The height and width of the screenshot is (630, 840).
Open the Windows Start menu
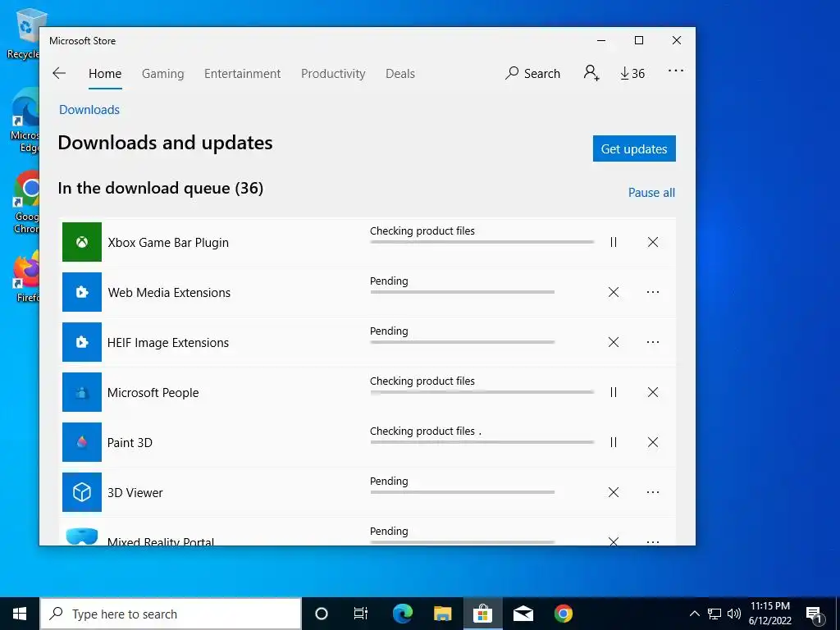(x=20, y=614)
